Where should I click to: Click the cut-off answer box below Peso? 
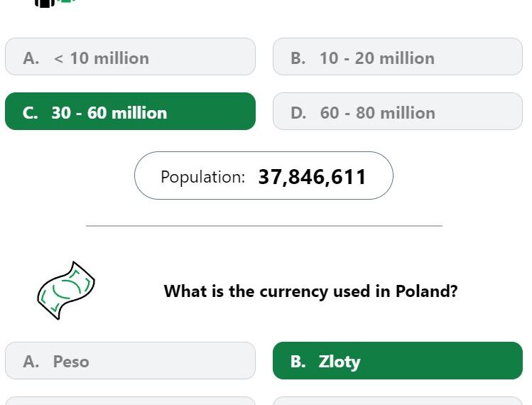130,401
